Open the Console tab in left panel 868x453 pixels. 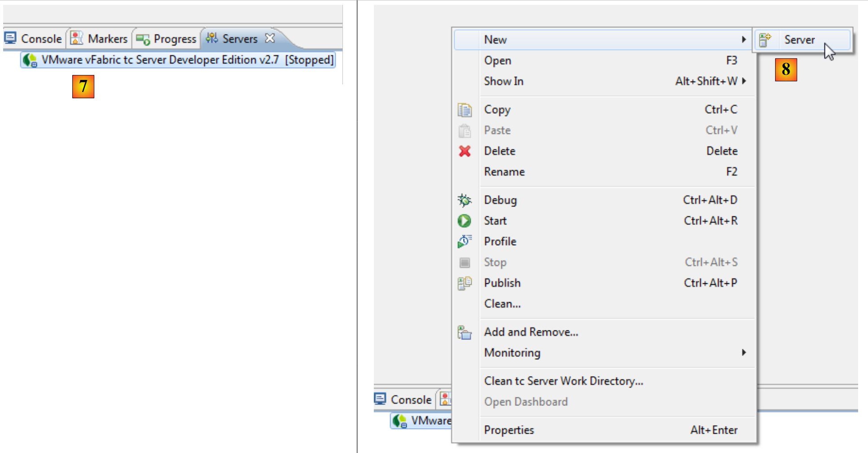click(x=34, y=39)
